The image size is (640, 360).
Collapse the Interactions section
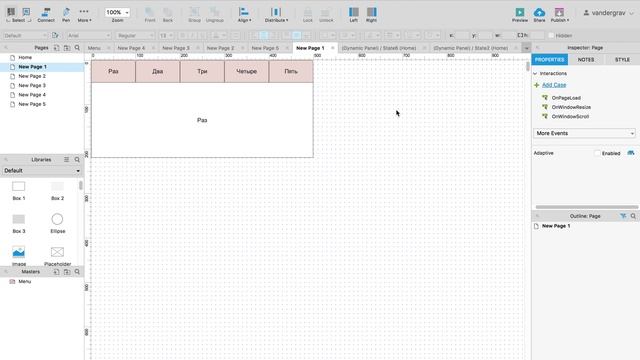pos(535,73)
